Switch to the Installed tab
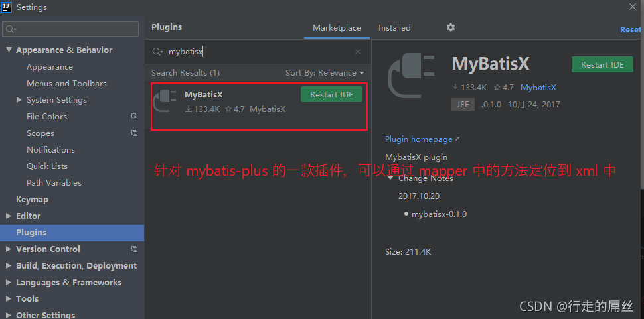 tap(394, 27)
